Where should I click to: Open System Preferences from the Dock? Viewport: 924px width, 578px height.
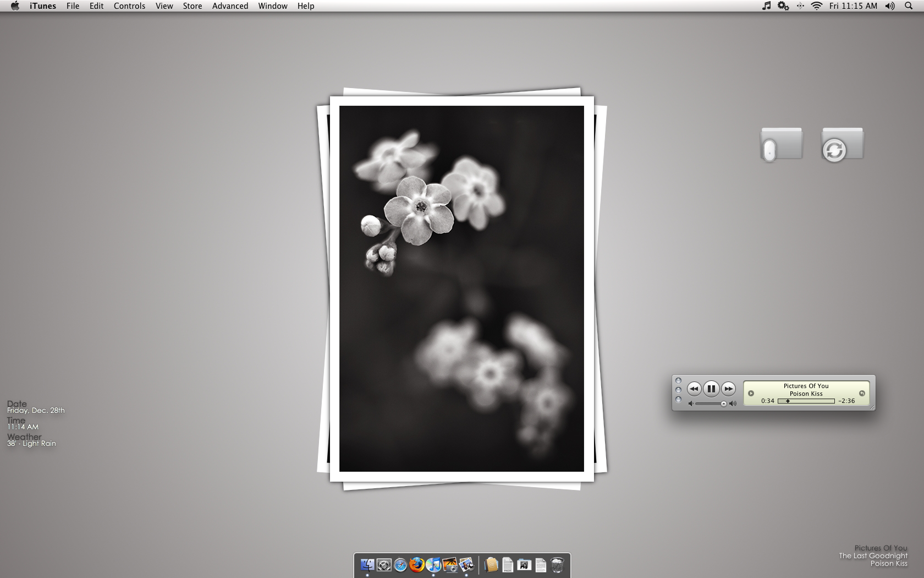[x=384, y=565]
